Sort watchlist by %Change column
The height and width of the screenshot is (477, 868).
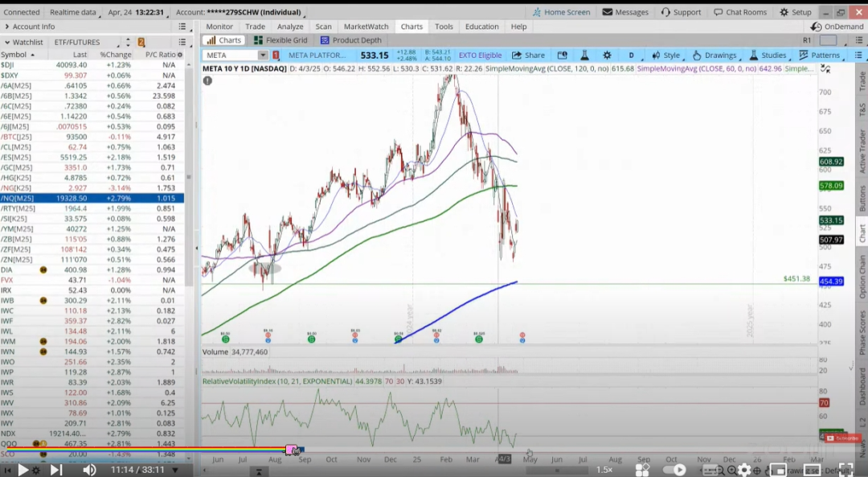coord(116,54)
